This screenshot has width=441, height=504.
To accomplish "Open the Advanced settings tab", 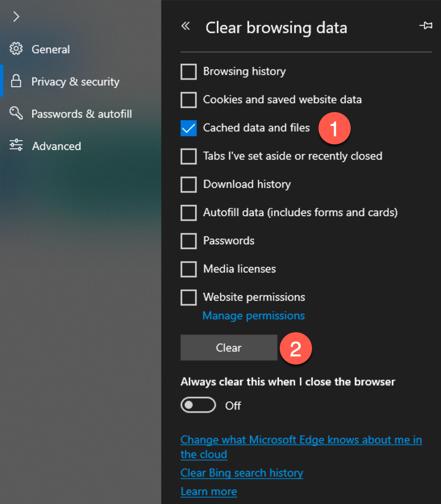I will point(56,146).
